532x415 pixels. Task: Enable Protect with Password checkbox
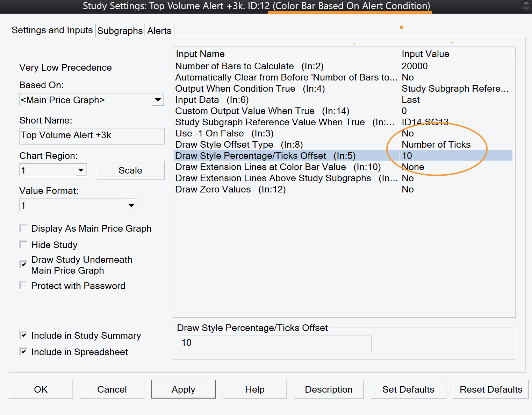tap(23, 286)
